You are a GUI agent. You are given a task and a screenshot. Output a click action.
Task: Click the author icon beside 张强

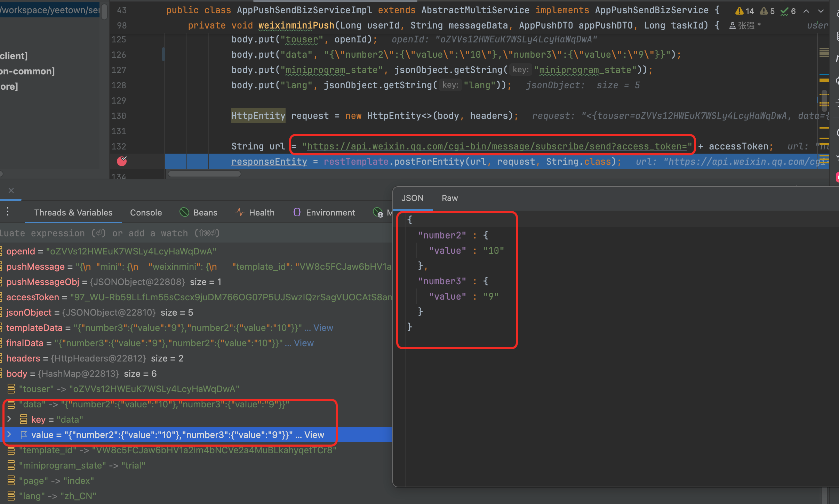coord(732,26)
